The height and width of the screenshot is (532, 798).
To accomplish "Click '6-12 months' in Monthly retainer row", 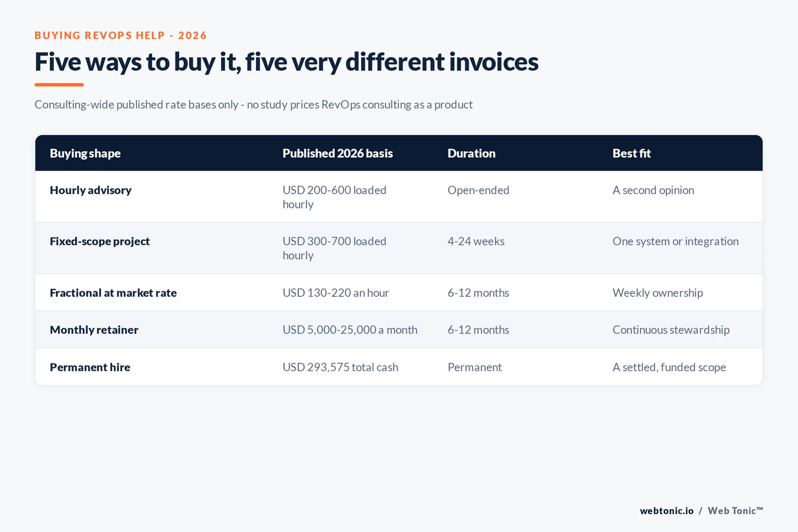I will pyautogui.click(x=478, y=330).
